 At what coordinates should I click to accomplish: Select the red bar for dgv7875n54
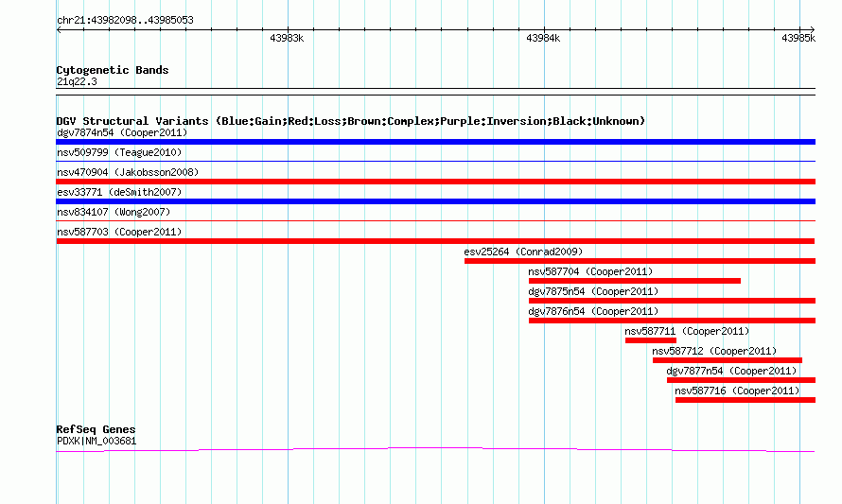pos(673,301)
